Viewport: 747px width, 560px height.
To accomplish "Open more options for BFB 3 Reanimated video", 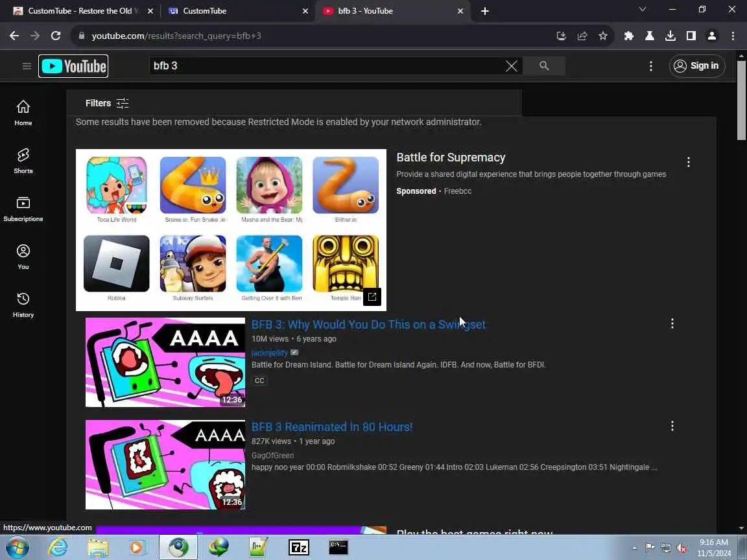I will coord(672,426).
